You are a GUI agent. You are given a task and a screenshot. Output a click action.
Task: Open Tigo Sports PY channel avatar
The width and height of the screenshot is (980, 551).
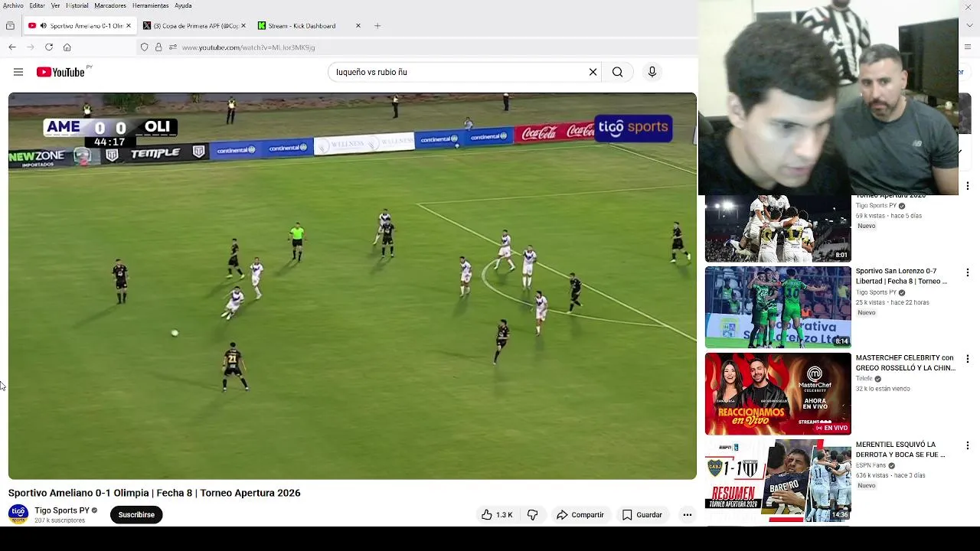pyautogui.click(x=18, y=514)
